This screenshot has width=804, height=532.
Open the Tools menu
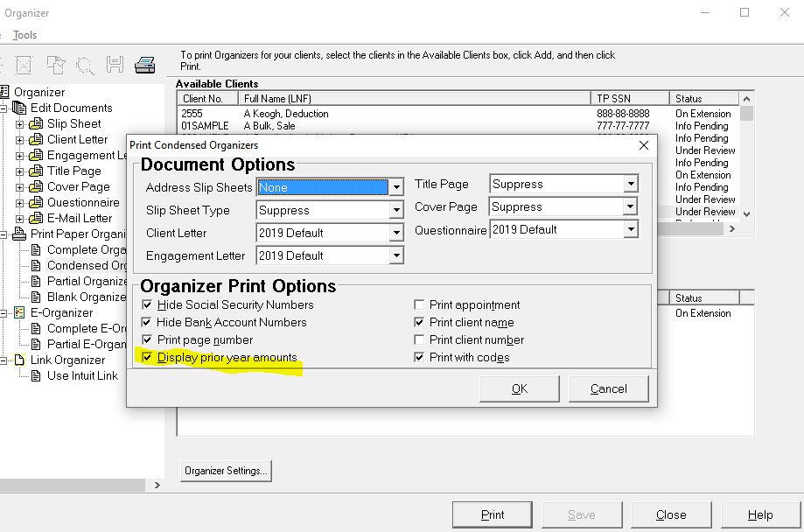tap(24, 35)
